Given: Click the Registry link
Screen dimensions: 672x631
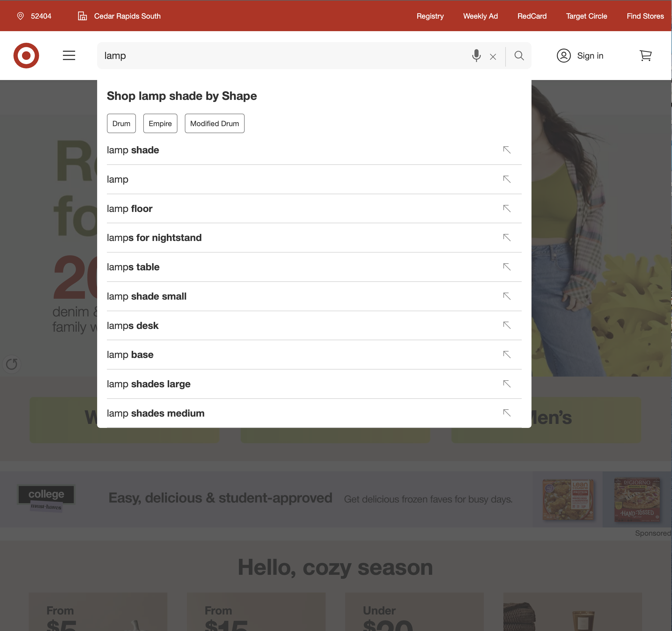Looking at the screenshot, I should pyautogui.click(x=430, y=16).
